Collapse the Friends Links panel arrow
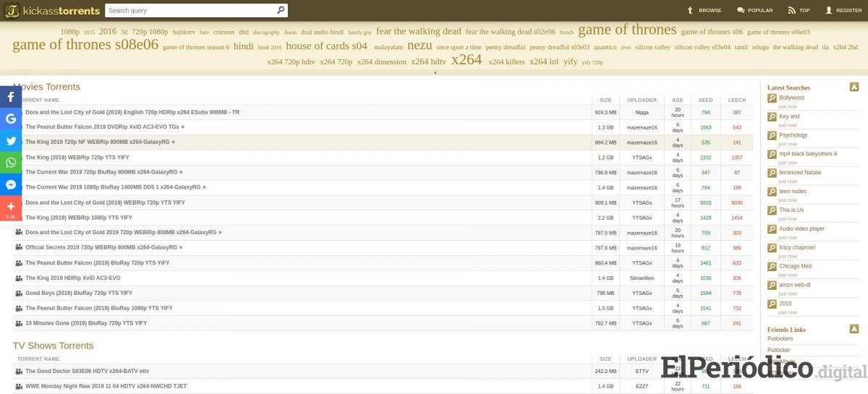868x394 pixels. 854,329
